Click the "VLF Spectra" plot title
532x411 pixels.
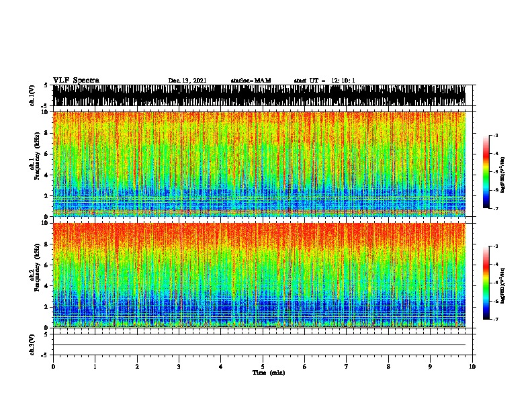pos(76,81)
